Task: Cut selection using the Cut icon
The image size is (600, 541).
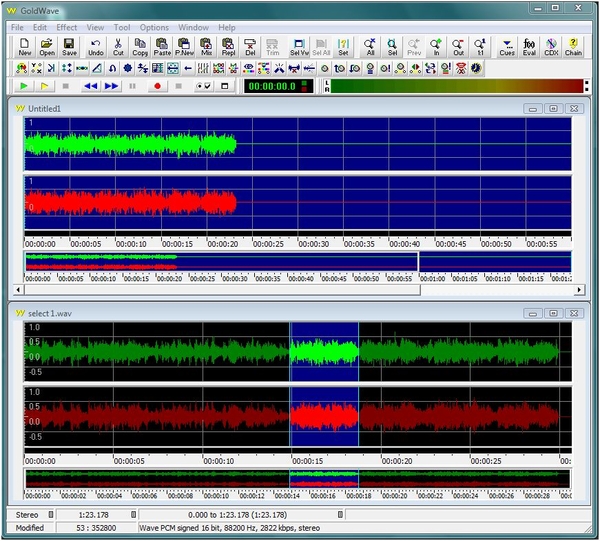Action: [118, 46]
